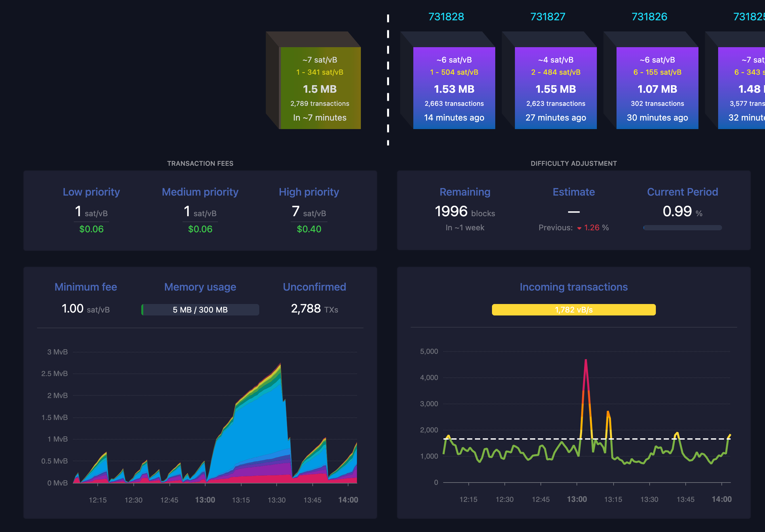Image resolution: width=765 pixels, height=532 pixels.
Task: Open the mined block with 302 transactions
Action: point(657,88)
